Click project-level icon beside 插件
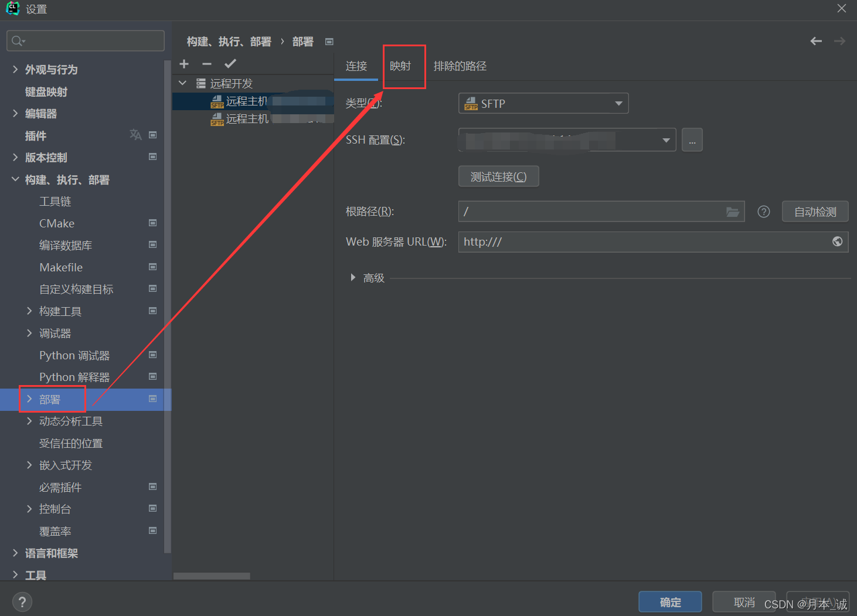The image size is (857, 616). coord(153,135)
